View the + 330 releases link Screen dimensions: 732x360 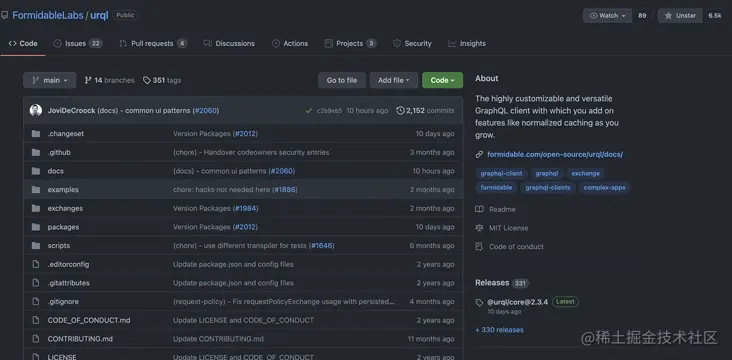click(499, 330)
